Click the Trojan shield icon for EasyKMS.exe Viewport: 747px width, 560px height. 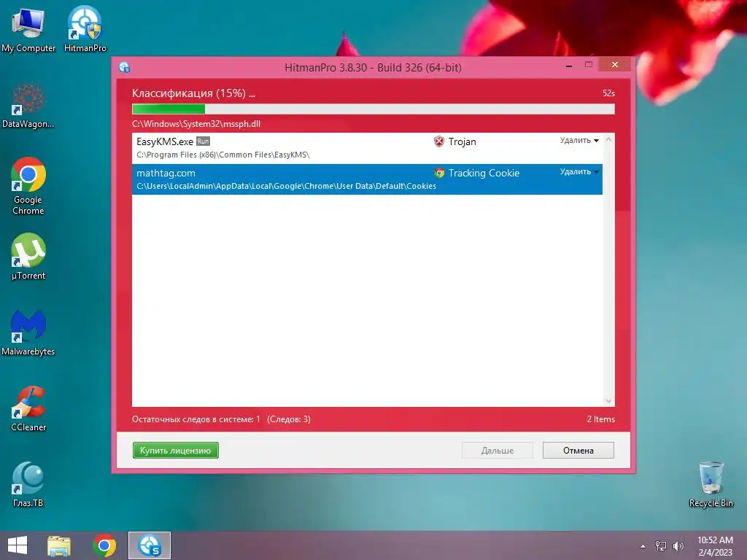pyautogui.click(x=438, y=141)
